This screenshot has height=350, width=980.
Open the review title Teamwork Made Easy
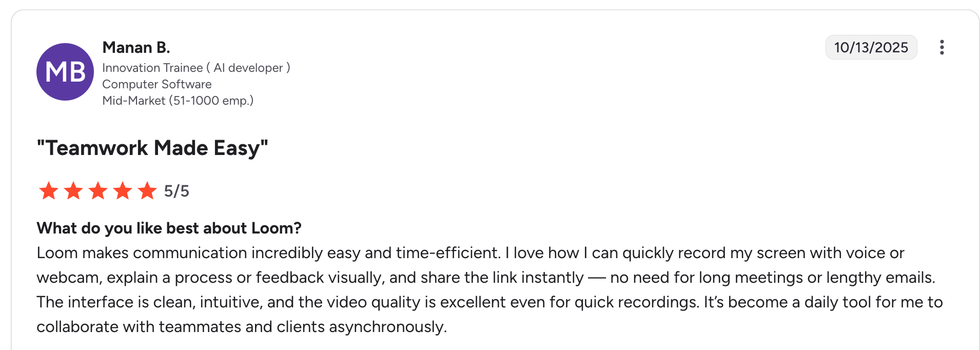152,148
